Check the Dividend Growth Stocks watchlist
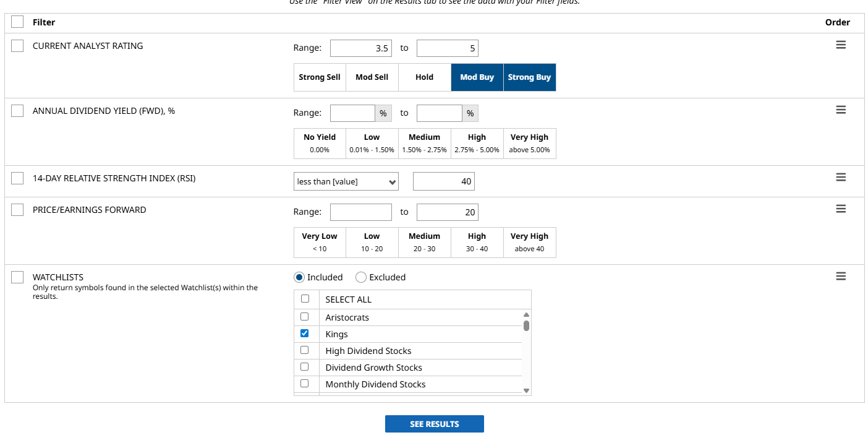 305,366
